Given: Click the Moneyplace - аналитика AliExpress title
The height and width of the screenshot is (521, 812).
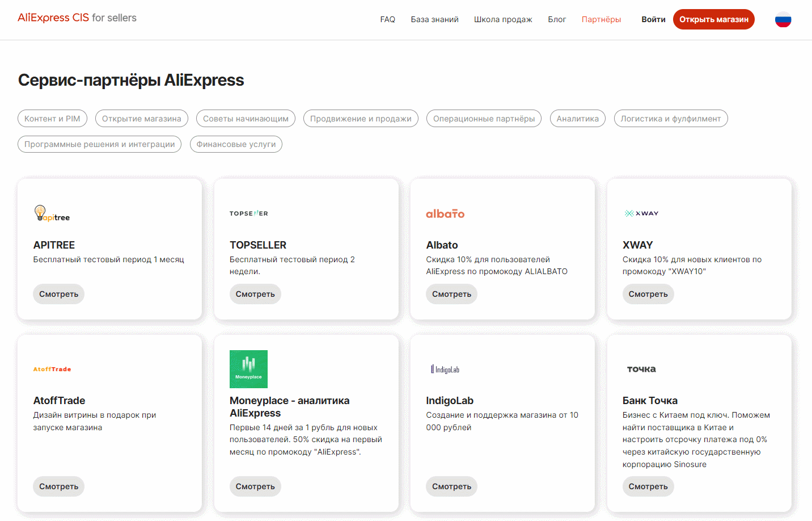Looking at the screenshot, I should 289,407.
